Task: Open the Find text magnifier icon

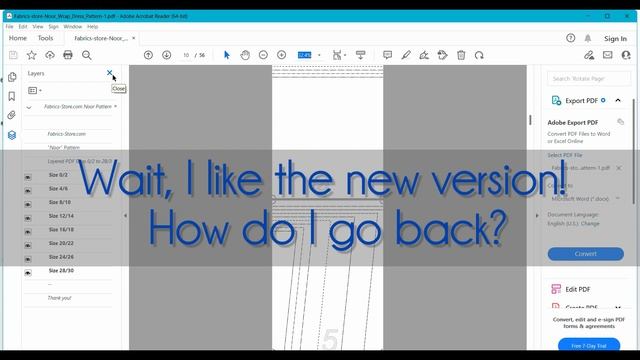Action: pyautogui.click(x=86, y=55)
